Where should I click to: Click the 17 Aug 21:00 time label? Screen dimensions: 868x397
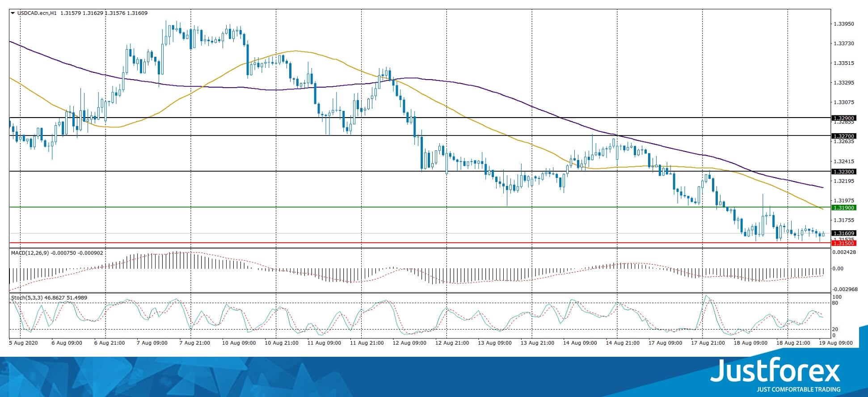coord(708,343)
